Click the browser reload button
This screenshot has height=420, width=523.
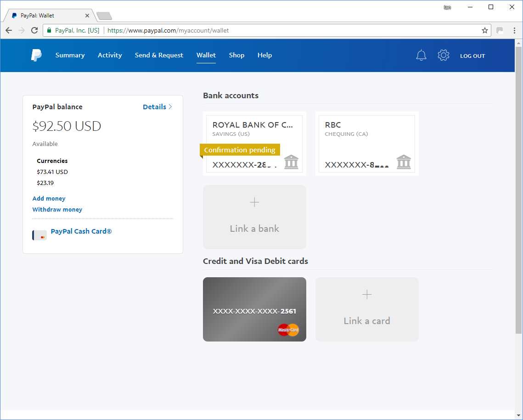[34, 31]
